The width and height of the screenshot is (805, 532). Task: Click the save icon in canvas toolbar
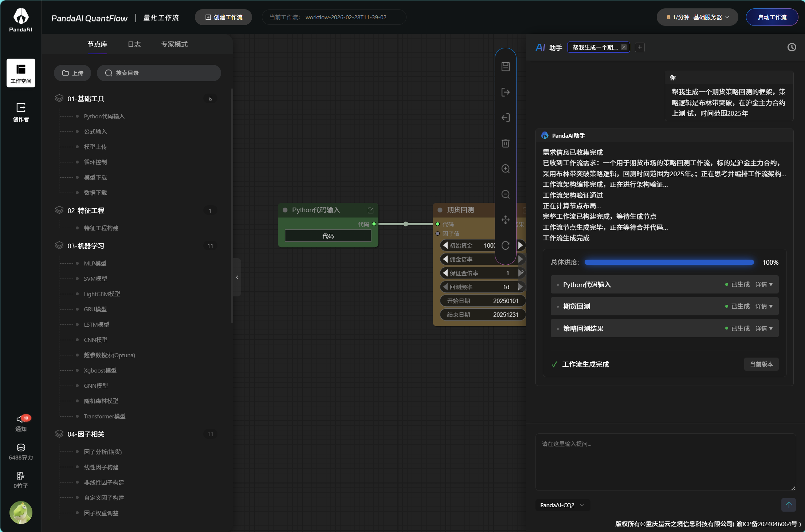(x=505, y=67)
